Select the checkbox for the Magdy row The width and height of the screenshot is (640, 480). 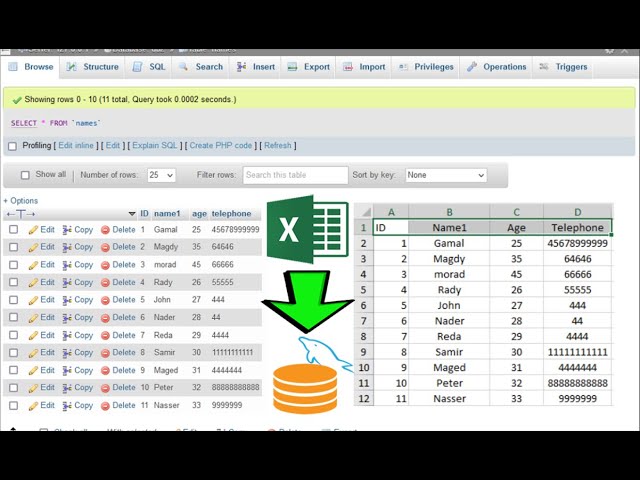[13, 247]
